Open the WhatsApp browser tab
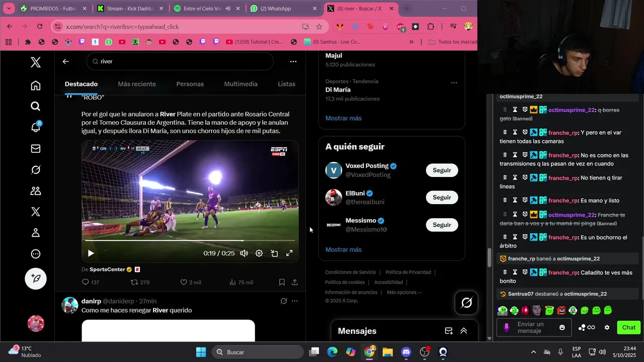644x362 pixels. 284,9
